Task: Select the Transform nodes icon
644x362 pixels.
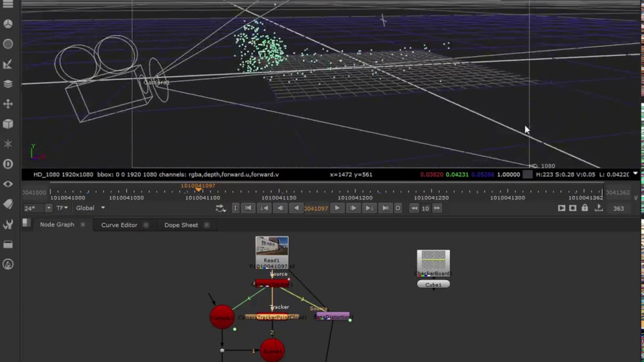Action: coord(8,104)
